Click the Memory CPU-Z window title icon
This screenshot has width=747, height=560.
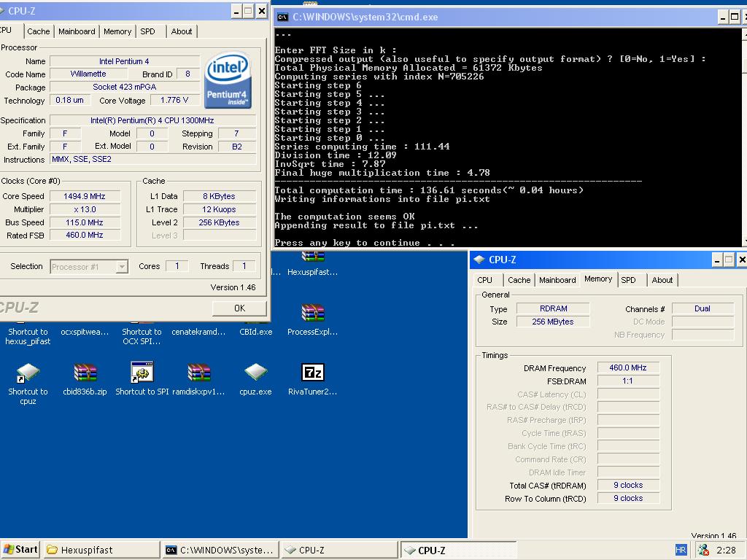click(479, 260)
